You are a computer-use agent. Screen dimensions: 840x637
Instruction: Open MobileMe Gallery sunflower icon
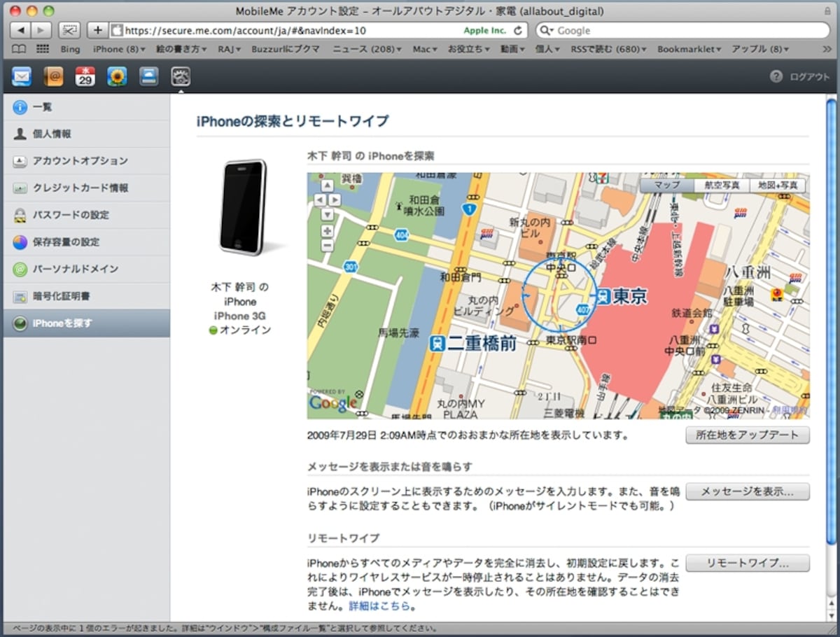(117, 76)
